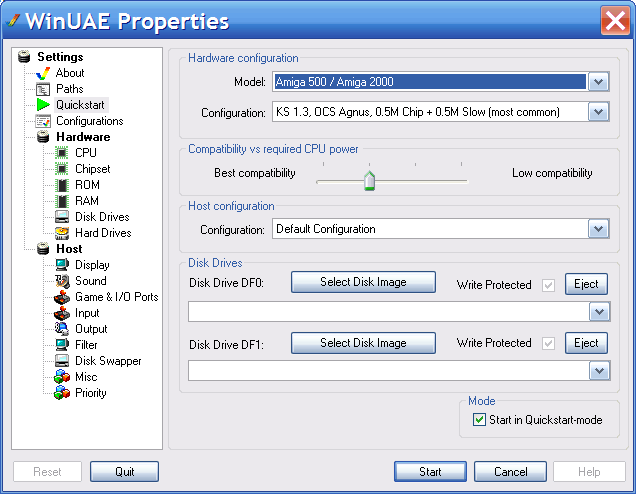
Task: Open the Model dropdown arrow
Action: [x=599, y=82]
